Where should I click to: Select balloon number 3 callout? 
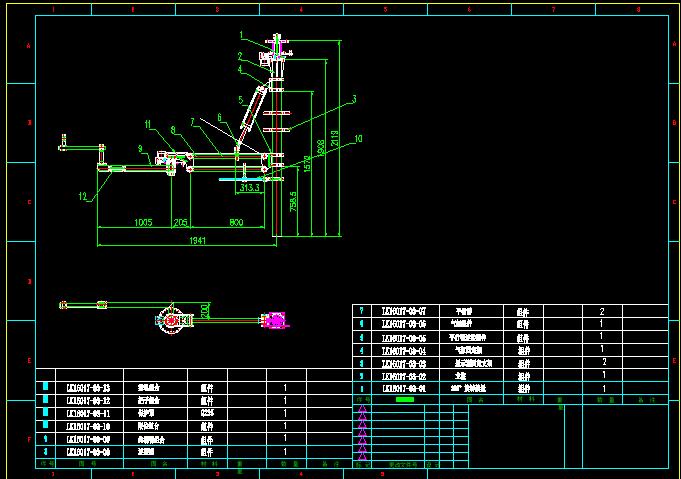tap(354, 99)
